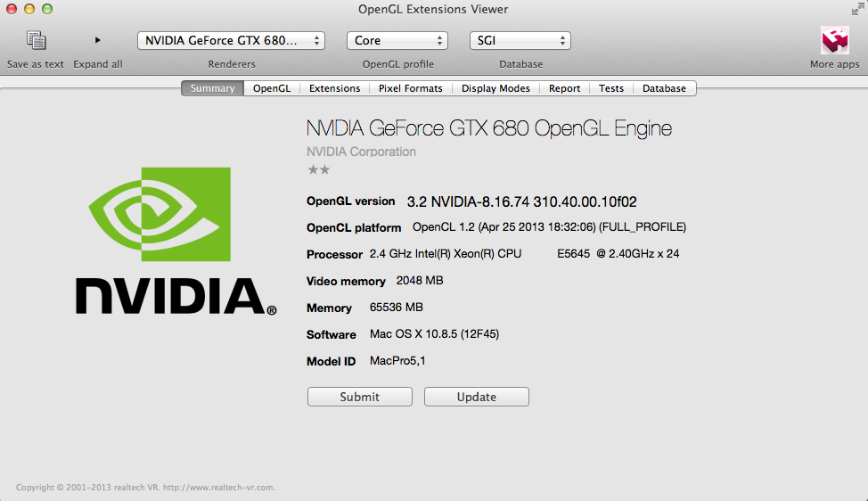Viewport: 868px width, 501px height.
Task: Click the Memory value 65536 MB
Action: [397, 308]
